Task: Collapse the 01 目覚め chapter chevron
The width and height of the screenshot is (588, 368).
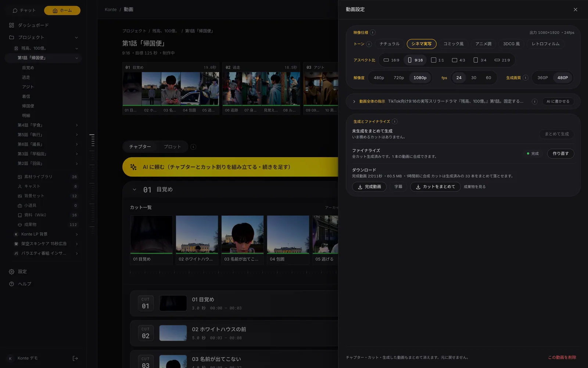Action: 135,190
